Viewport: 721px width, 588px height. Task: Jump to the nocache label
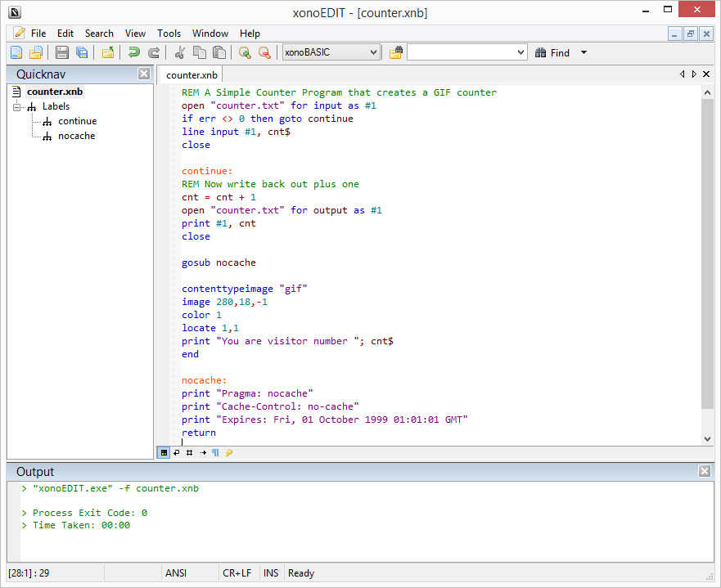click(x=76, y=136)
